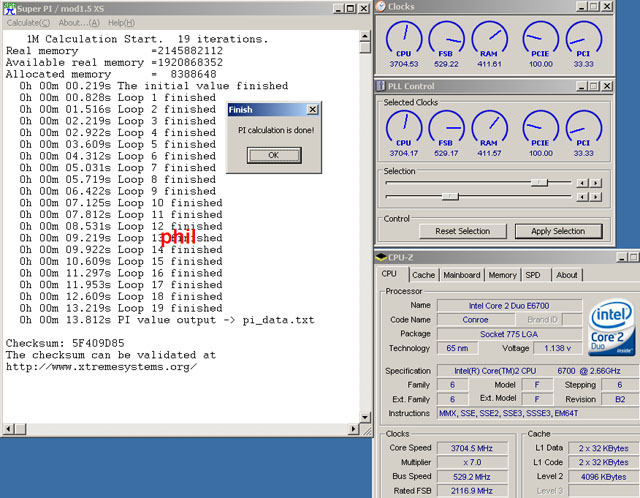640x498 pixels.
Task: Close the Finish dialog with X
Action: coord(312,109)
